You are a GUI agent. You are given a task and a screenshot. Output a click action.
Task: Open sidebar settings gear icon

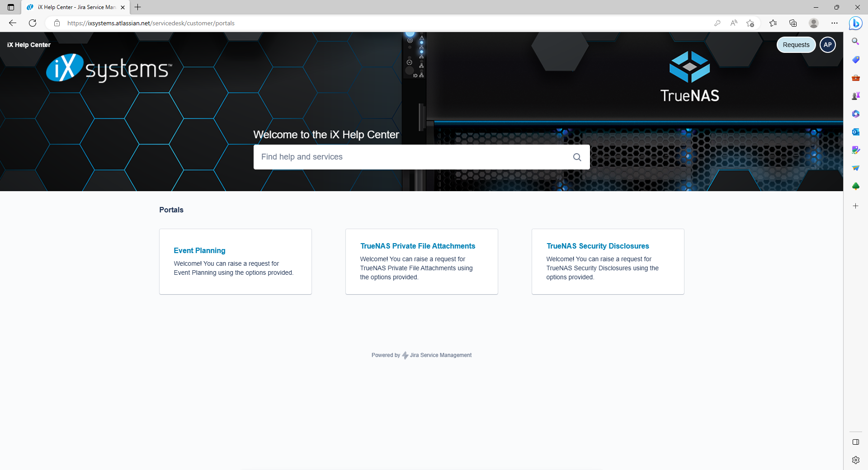[x=855, y=460]
